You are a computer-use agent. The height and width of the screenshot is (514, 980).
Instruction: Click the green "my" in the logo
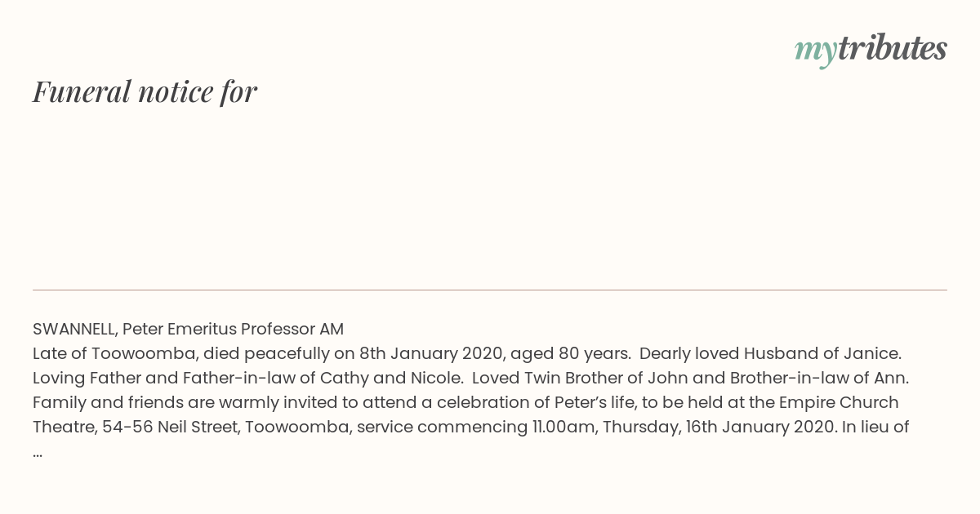click(815, 52)
